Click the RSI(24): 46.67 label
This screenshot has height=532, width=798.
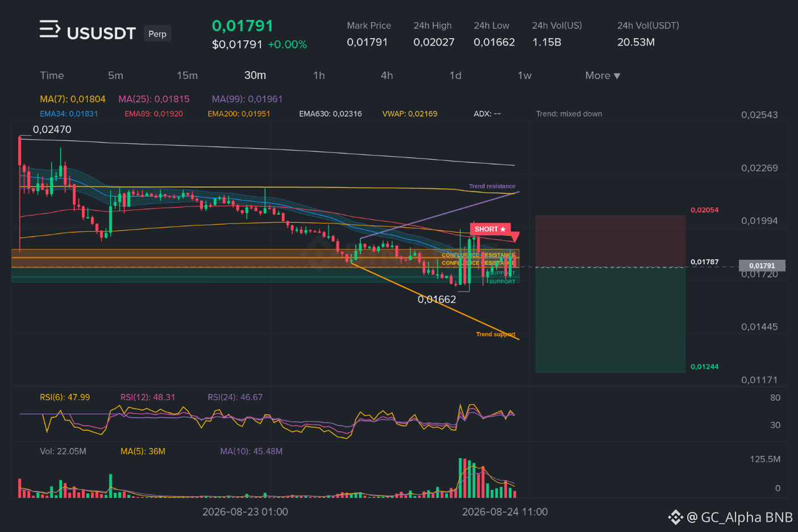235,397
